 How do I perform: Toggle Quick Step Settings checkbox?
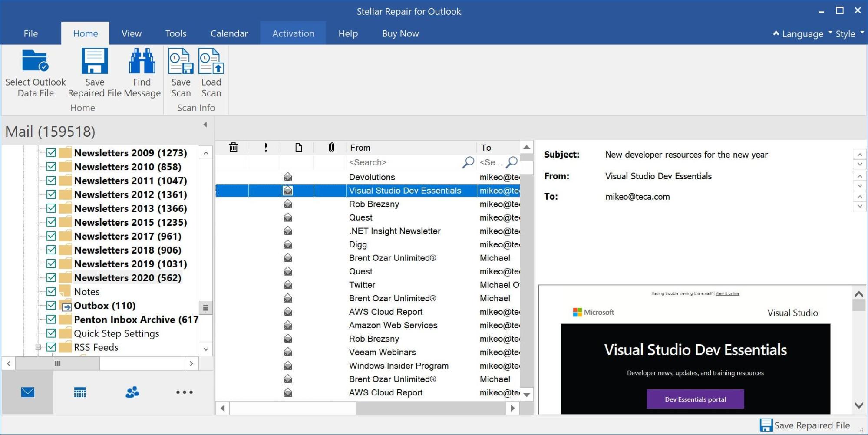pos(51,333)
